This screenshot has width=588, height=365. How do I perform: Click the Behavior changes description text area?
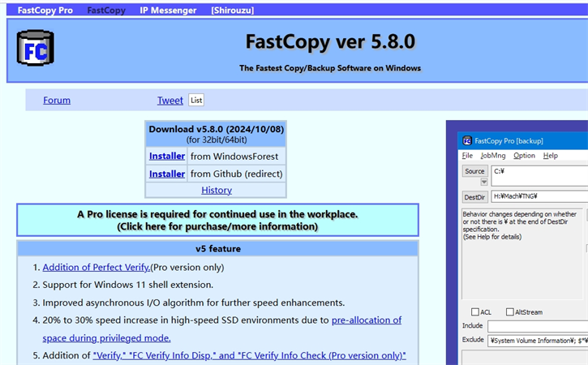click(x=522, y=254)
